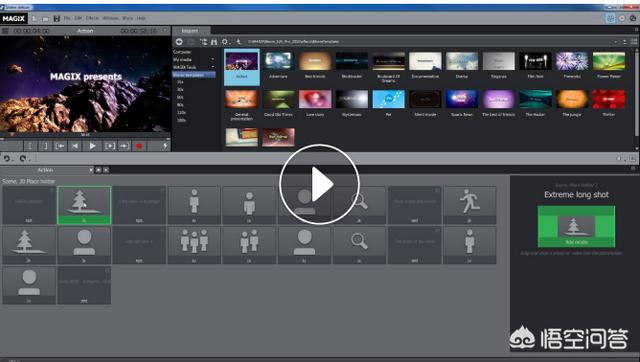Select the group of three people shot
Image resolution: width=640 pixels, height=362 pixels.
point(194,245)
